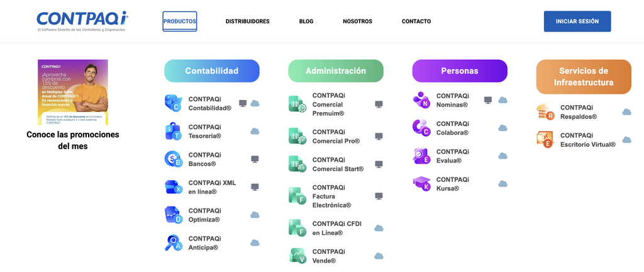Click cloud icon next to CONTPAQi Optimiza

click(255, 215)
